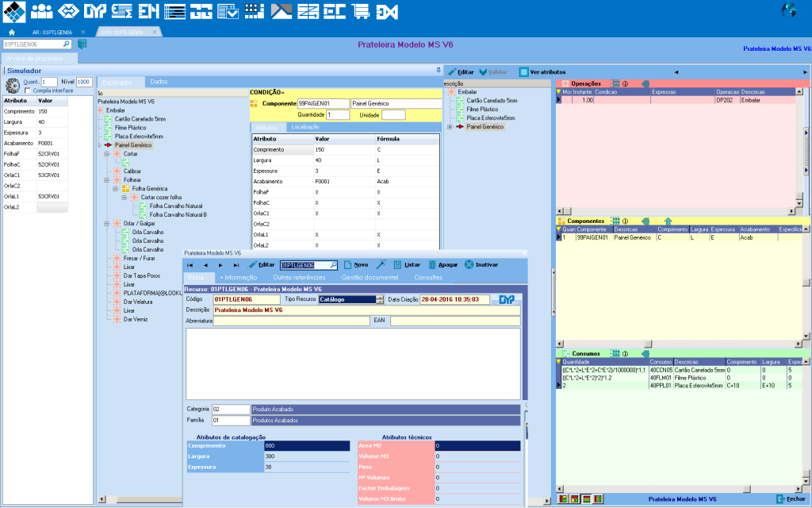Select Folha Carvalho Natural B tree item
Viewport: 812px width, 508px height.
[x=178, y=214]
